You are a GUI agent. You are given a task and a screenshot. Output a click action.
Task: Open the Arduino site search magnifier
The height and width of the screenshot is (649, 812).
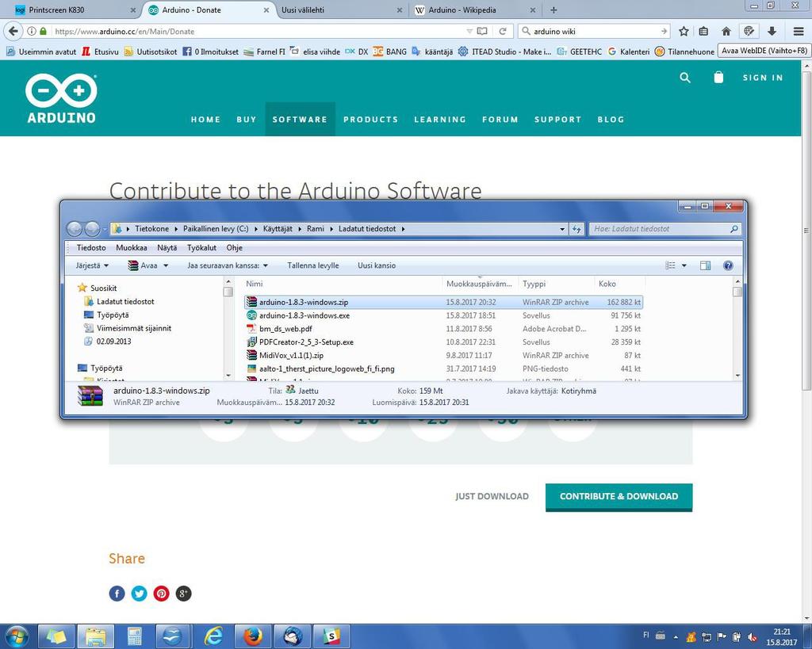pos(684,78)
